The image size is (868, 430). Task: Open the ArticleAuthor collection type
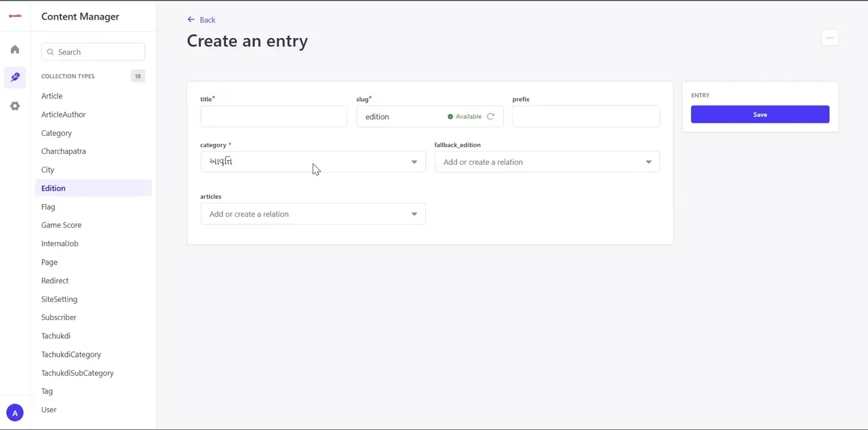(x=63, y=115)
